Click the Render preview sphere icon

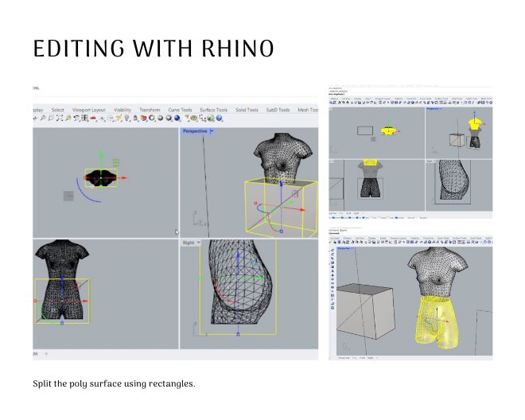point(169,118)
